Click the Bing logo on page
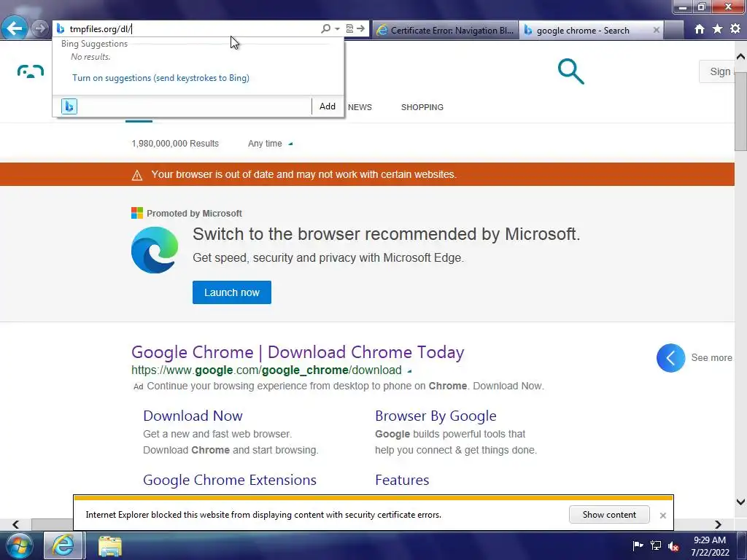The height and width of the screenshot is (560, 747). [x=31, y=71]
